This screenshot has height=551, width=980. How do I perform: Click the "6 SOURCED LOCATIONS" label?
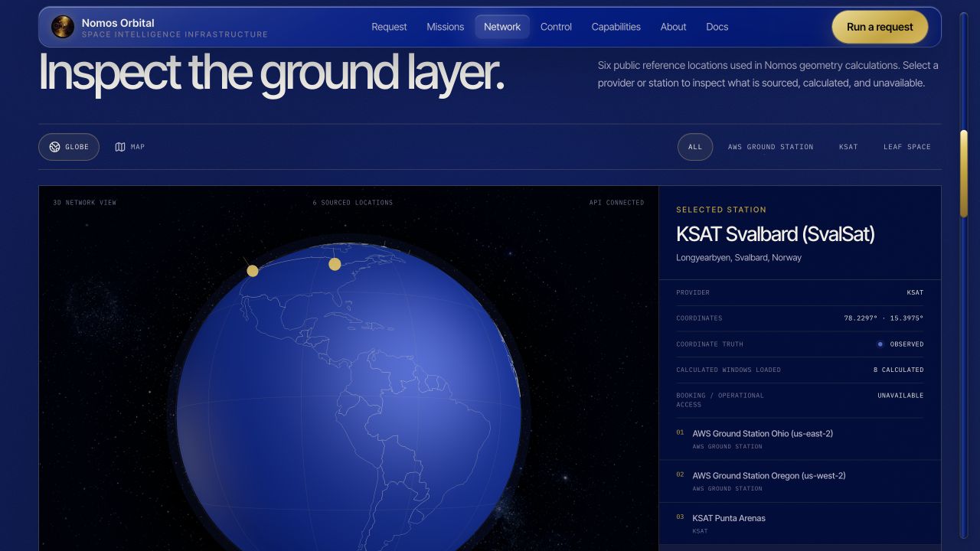point(353,203)
